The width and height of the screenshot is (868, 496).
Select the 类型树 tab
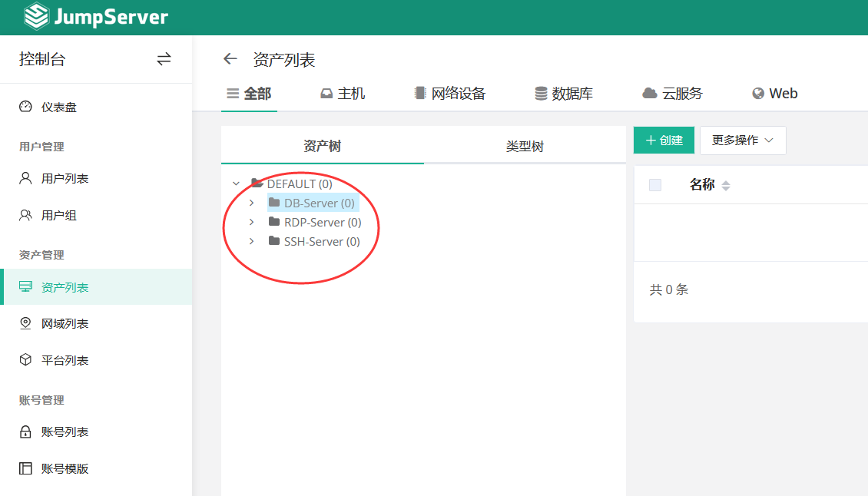pos(525,146)
